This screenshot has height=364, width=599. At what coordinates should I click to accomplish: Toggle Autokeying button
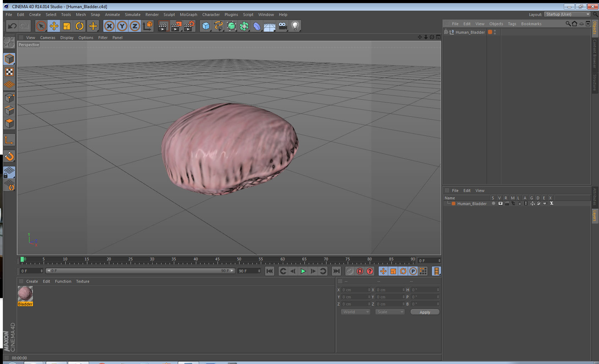tap(360, 271)
